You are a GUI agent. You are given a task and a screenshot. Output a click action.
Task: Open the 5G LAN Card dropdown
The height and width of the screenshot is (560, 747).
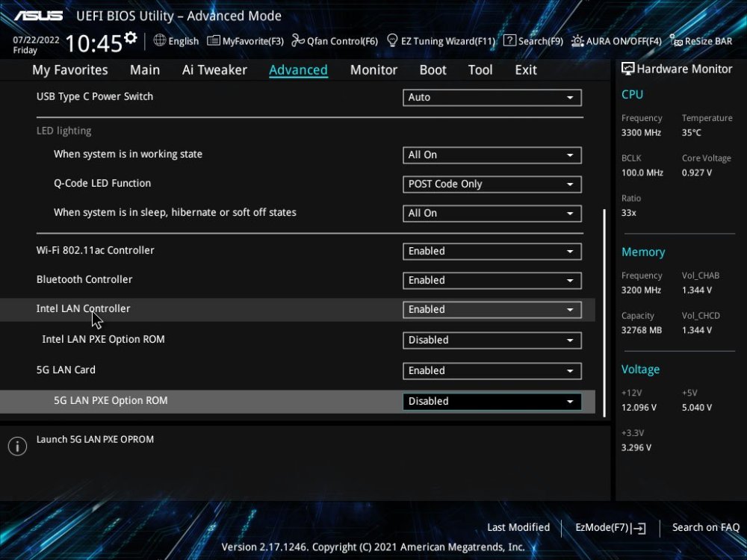pos(492,371)
